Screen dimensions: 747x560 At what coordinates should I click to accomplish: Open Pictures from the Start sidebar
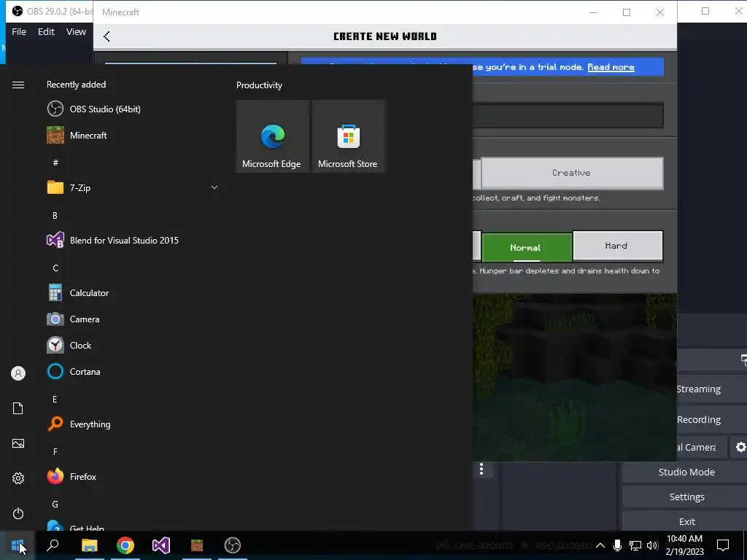(18, 443)
